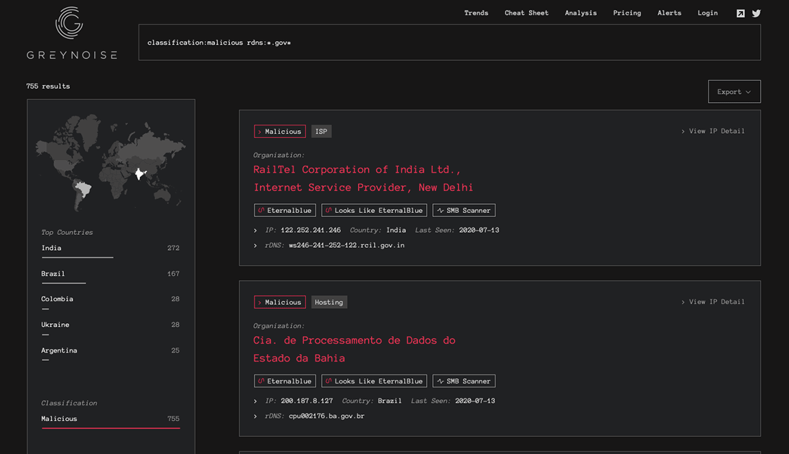Click the query search input field
This screenshot has width=789, height=454.
449,42
